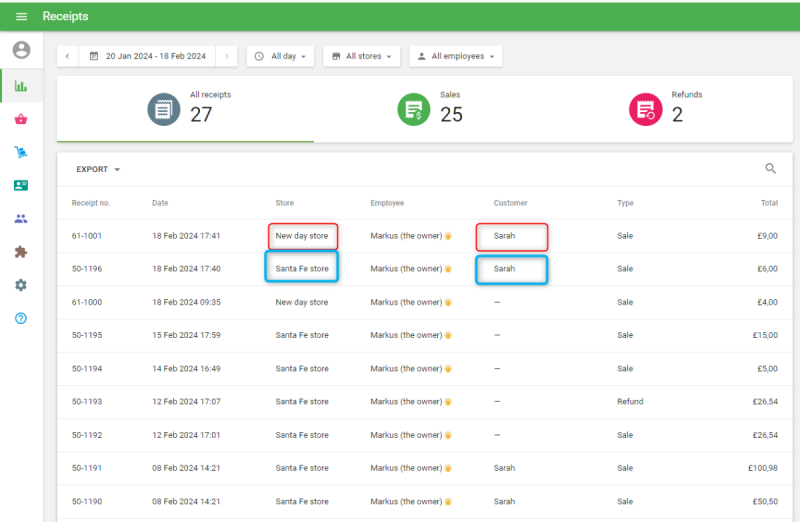Open the Export dropdown menu
800x522 pixels.
click(98, 170)
